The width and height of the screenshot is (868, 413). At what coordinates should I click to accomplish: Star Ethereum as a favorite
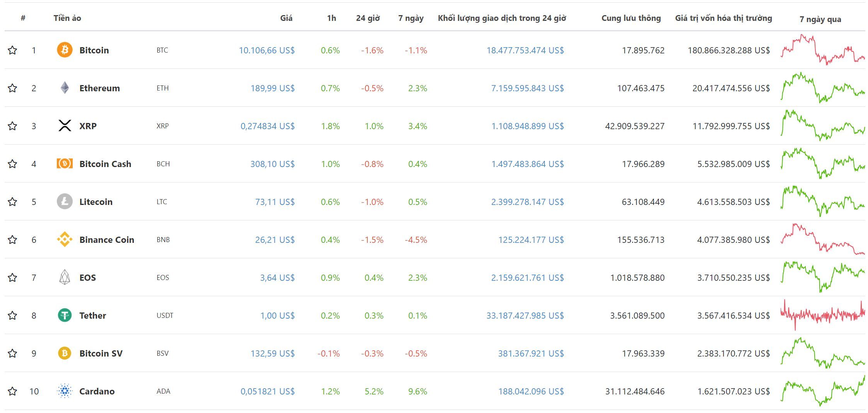tap(12, 88)
